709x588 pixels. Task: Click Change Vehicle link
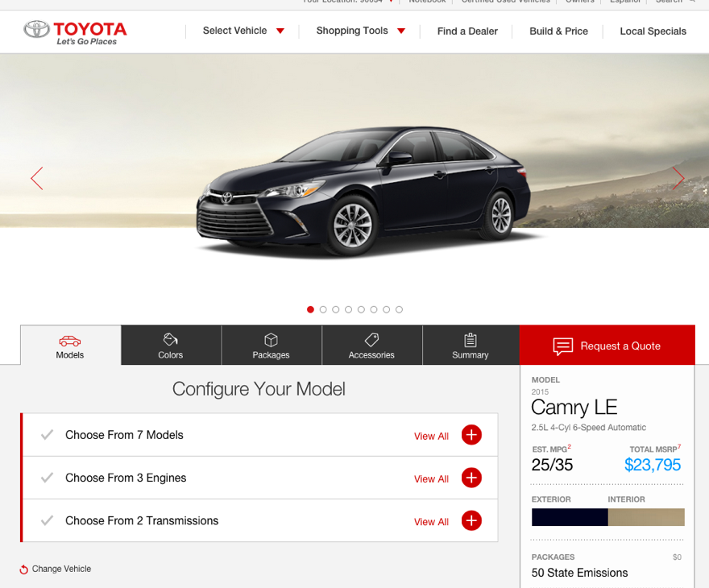(61, 569)
